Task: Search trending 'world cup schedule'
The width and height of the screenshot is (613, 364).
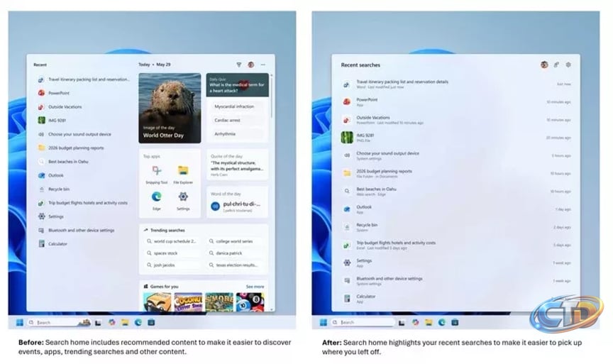Action: (171, 241)
